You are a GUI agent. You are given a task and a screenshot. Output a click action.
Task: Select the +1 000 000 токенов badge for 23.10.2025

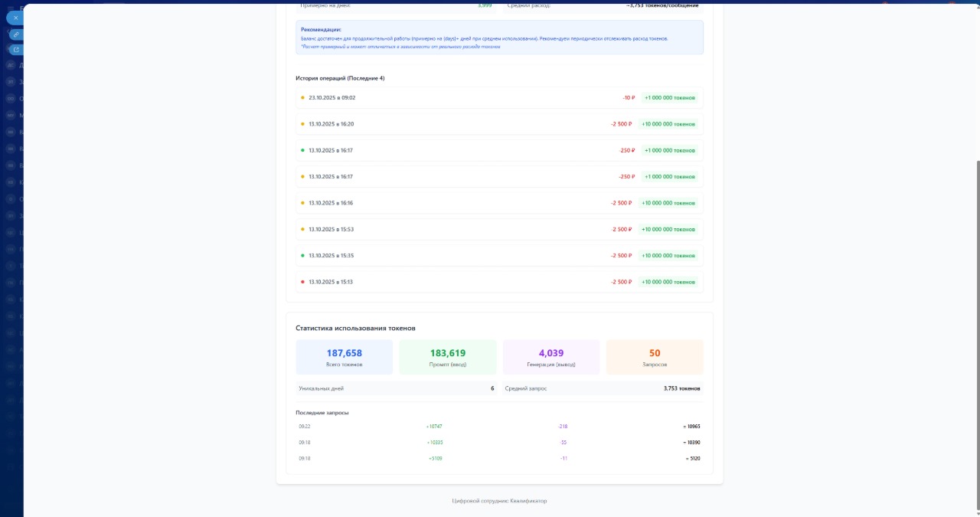669,98
